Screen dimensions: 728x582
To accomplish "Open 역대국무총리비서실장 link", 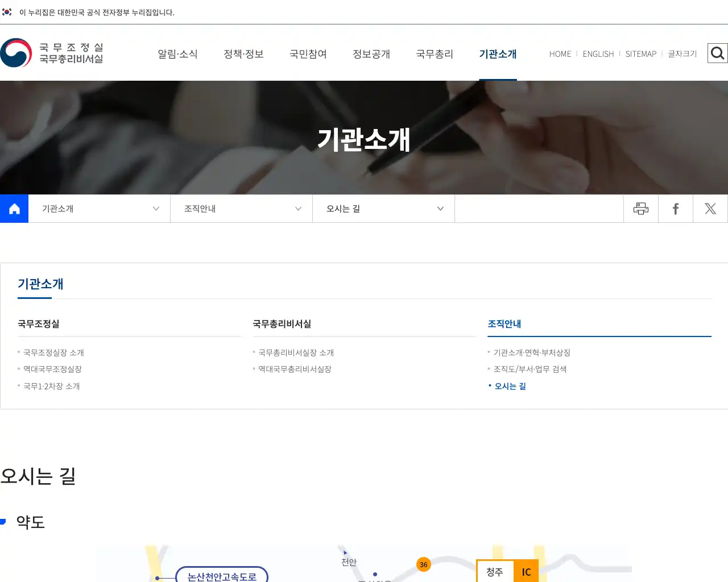I will 295,369.
